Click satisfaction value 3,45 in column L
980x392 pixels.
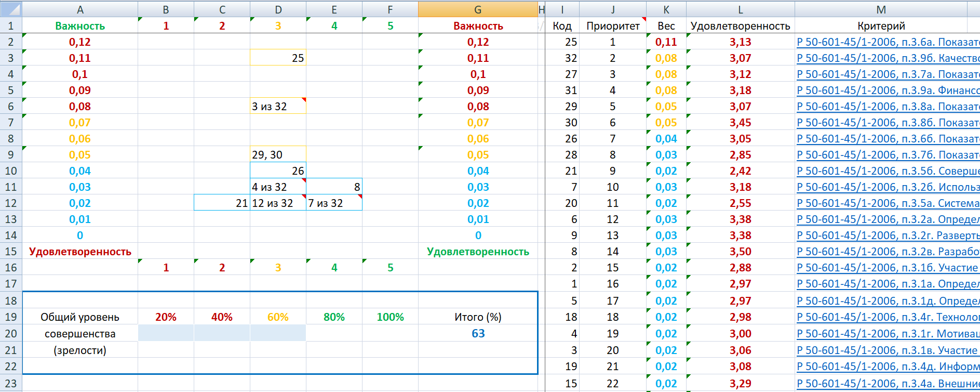coord(740,123)
